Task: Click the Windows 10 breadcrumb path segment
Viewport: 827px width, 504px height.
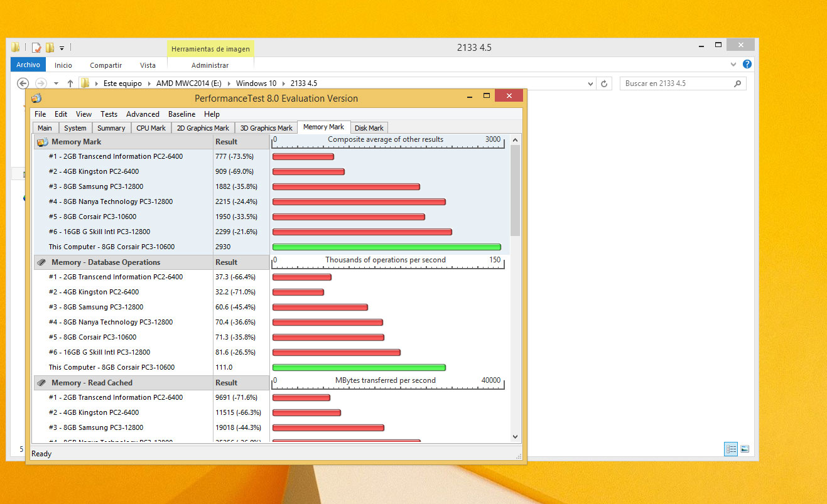Action: pyautogui.click(x=256, y=83)
